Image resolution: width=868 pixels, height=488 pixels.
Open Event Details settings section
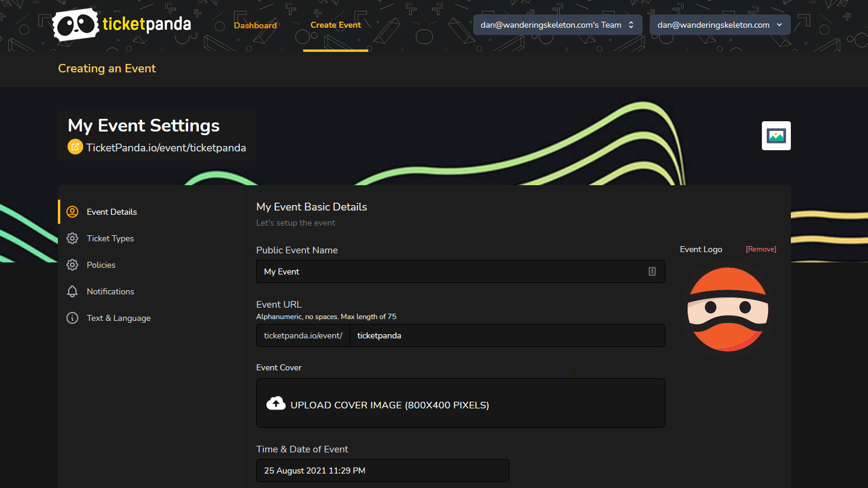point(149,212)
